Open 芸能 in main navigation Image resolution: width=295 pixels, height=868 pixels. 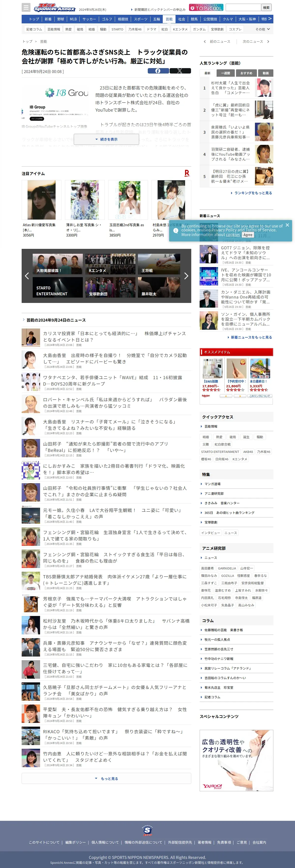(x=169, y=19)
